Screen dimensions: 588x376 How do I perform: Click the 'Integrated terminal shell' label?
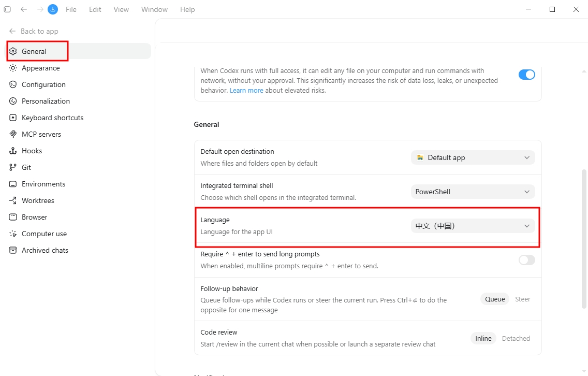(237, 185)
